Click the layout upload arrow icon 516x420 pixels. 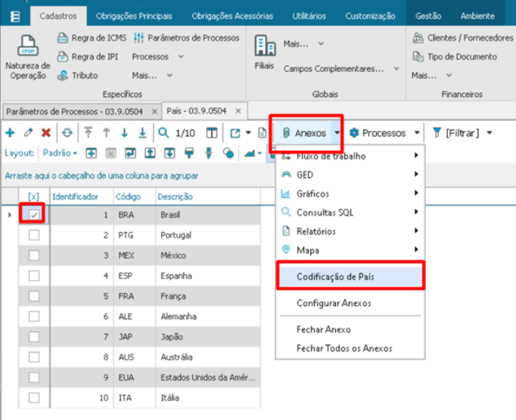point(150,153)
